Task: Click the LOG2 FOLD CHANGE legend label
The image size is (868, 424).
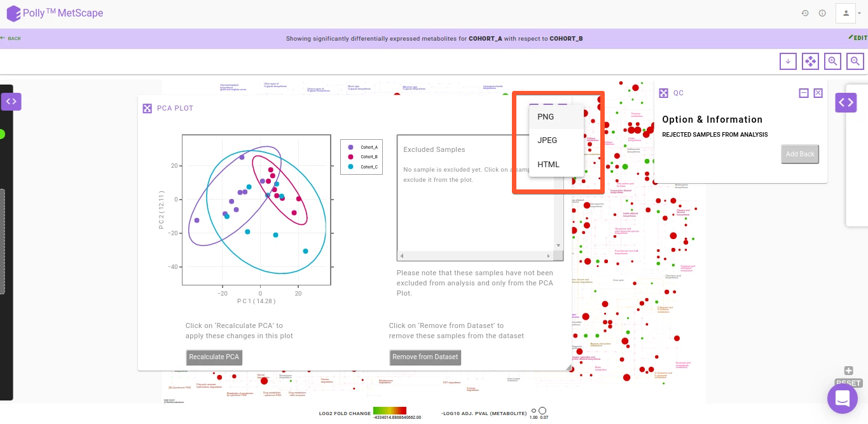Action: pos(345,414)
